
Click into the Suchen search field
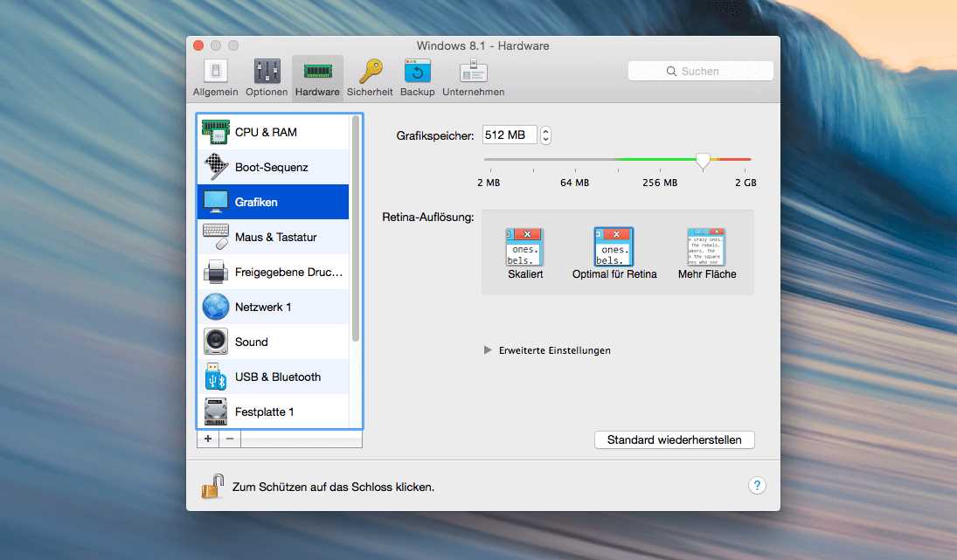701,71
